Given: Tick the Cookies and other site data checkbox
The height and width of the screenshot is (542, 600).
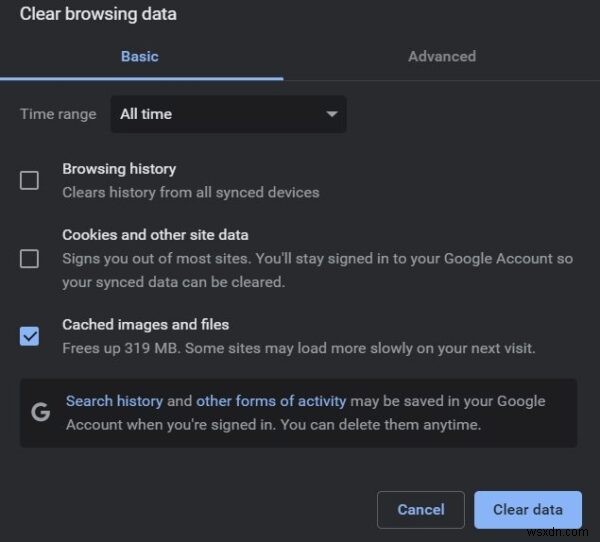Looking at the screenshot, I should coord(30,258).
